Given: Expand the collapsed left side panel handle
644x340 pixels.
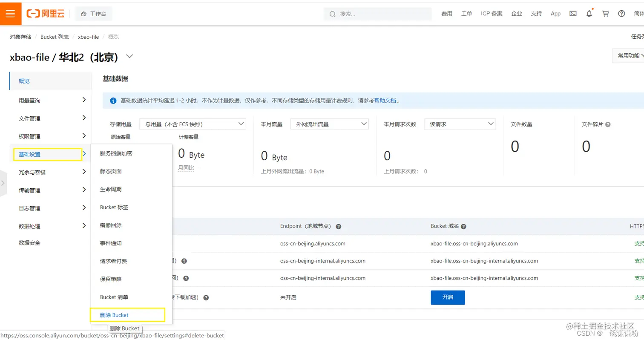Looking at the screenshot, I should click(3, 183).
